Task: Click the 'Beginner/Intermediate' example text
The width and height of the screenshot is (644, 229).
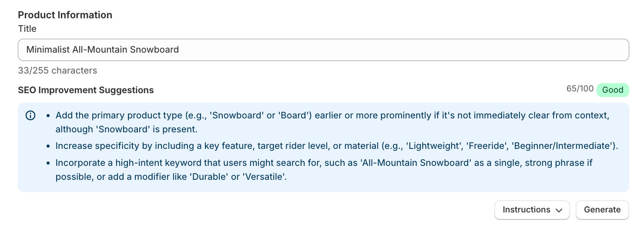Action: point(564,146)
